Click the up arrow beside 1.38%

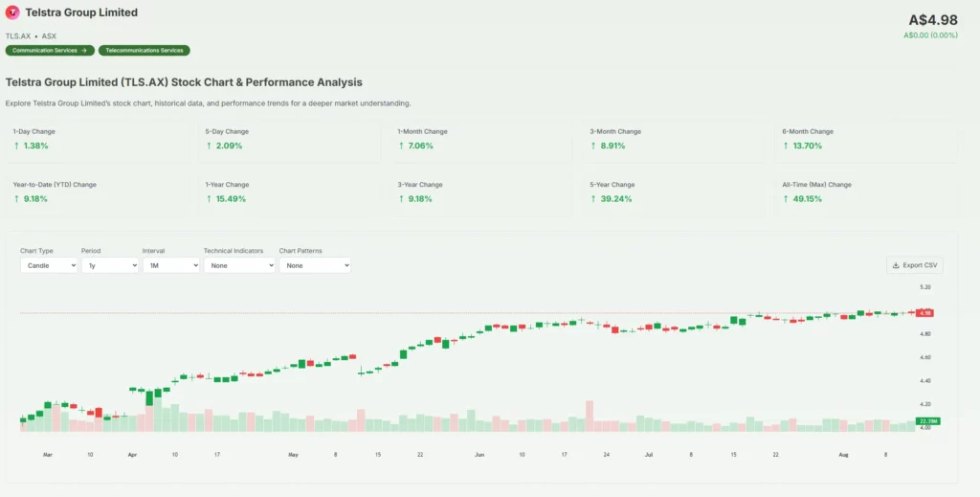[x=16, y=146]
